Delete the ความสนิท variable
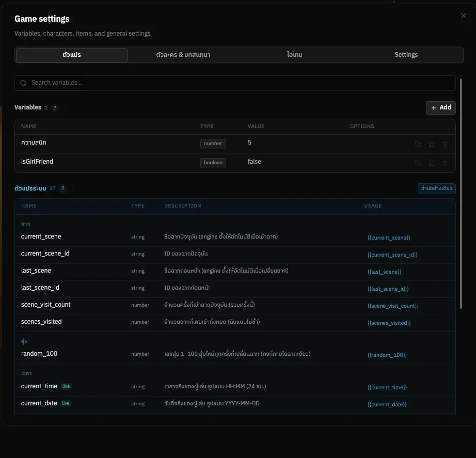This screenshot has height=458, width=476. (445, 144)
